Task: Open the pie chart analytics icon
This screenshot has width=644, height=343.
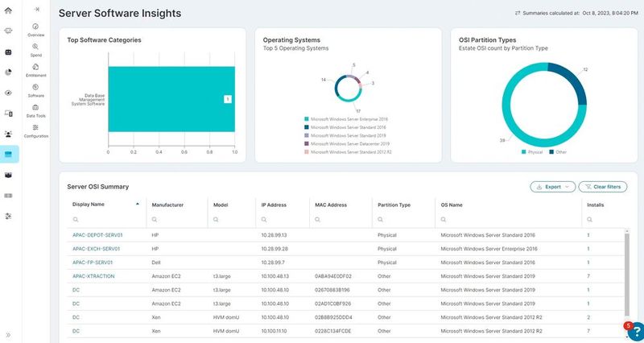Action: click(8, 72)
